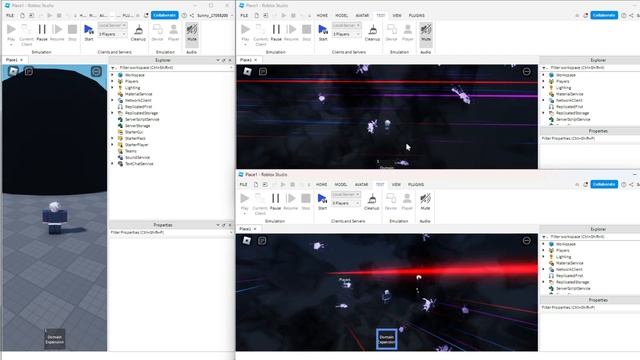
Task: Open TEST tab in bottom-right window
Action: coord(380,184)
